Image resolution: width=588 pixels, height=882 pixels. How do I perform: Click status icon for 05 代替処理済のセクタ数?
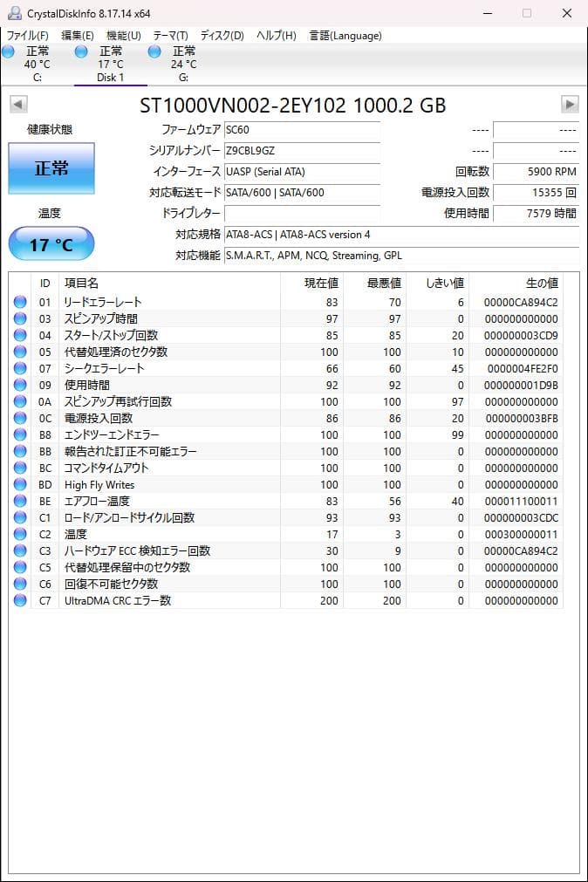coord(20,352)
